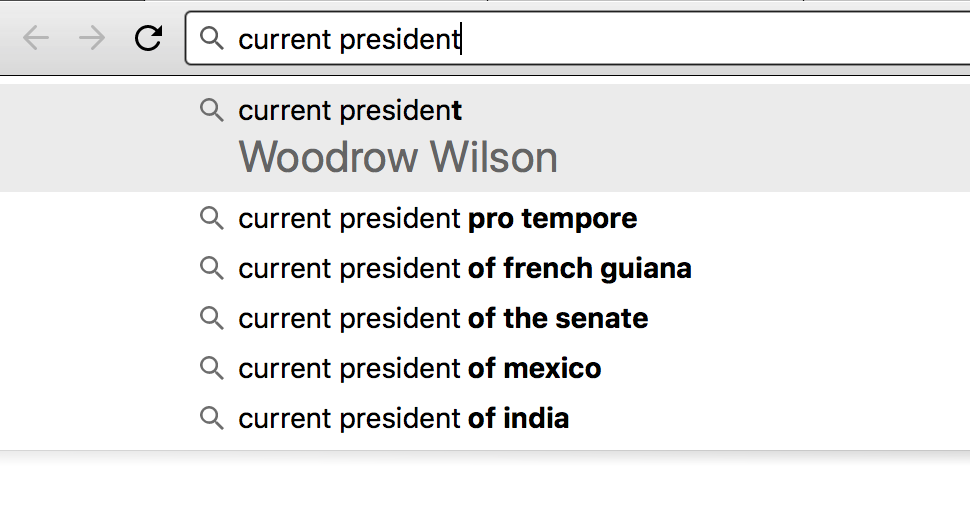Select the 'current president' top suggestion text
The image size is (970, 526).
click(x=350, y=111)
